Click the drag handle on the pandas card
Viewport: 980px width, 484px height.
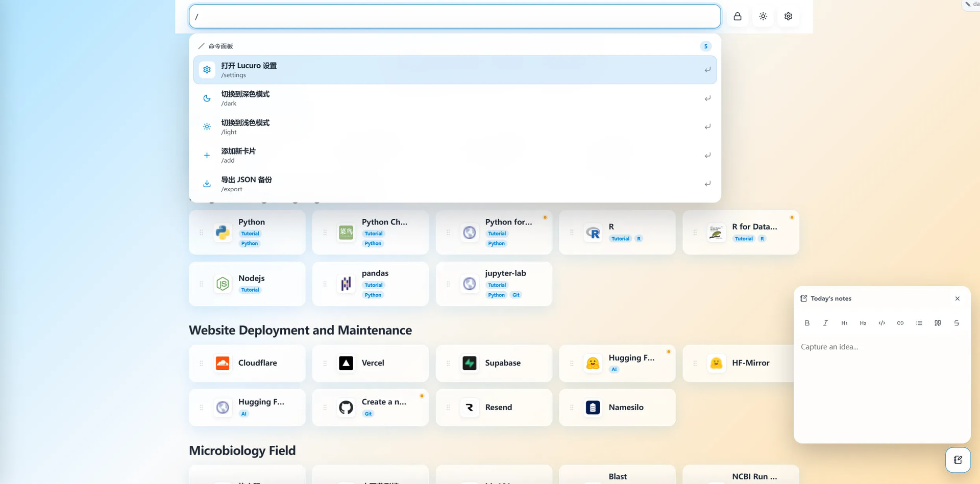(325, 284)
